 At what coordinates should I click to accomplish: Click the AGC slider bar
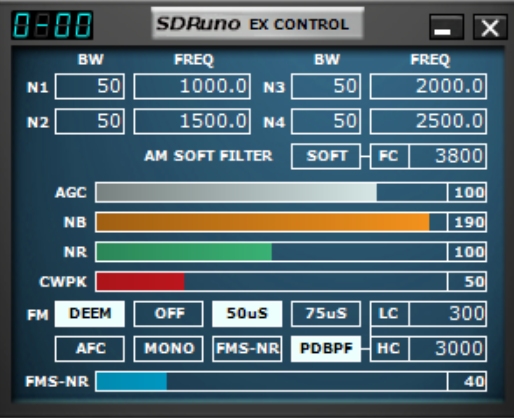tap(271, 192)
